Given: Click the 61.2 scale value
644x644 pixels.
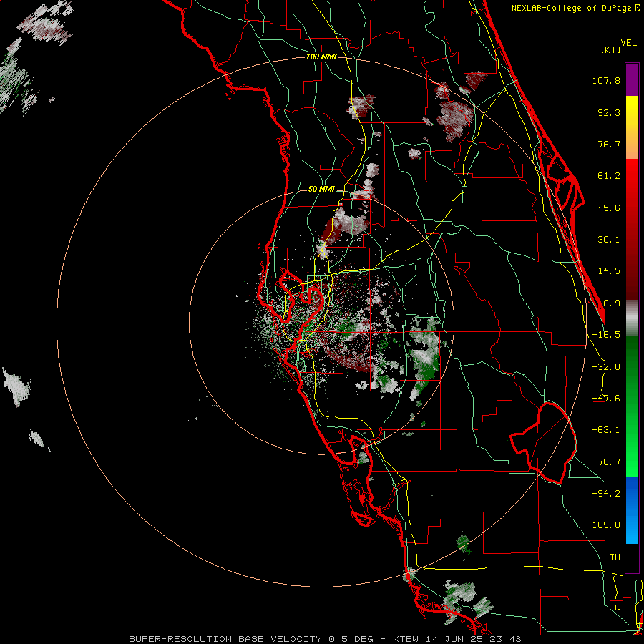Looking at the screenshot, I should click(x=609, y=176).
